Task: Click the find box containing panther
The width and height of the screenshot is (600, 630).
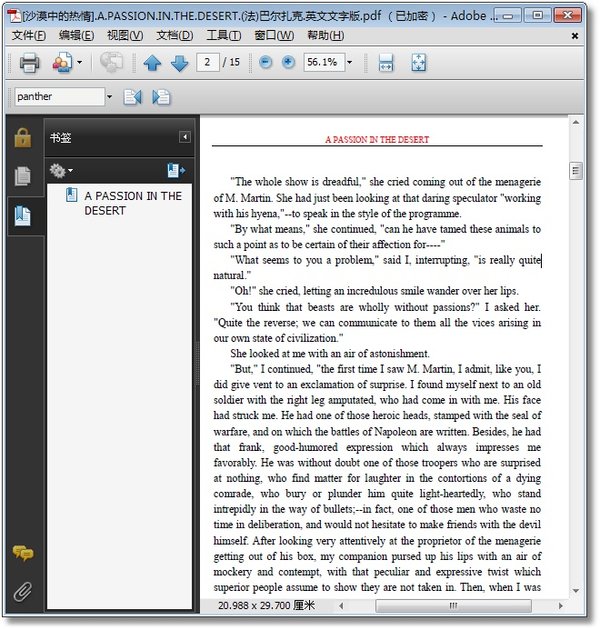Action: pos(60,97)
